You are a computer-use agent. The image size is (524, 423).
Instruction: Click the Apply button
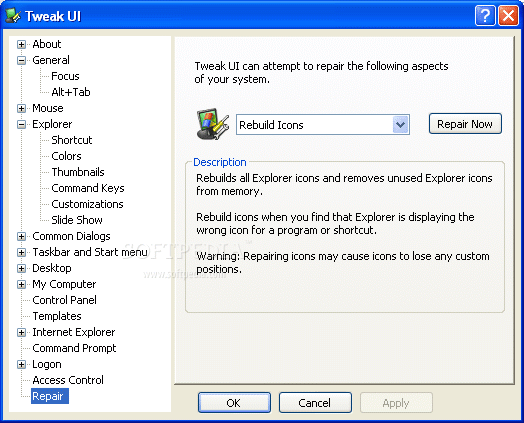pyautogui.click(x=396, y=403)
